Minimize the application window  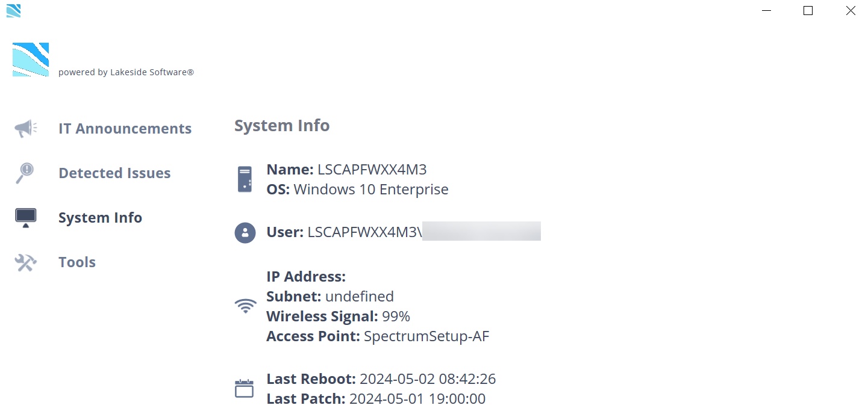[766, 10]
